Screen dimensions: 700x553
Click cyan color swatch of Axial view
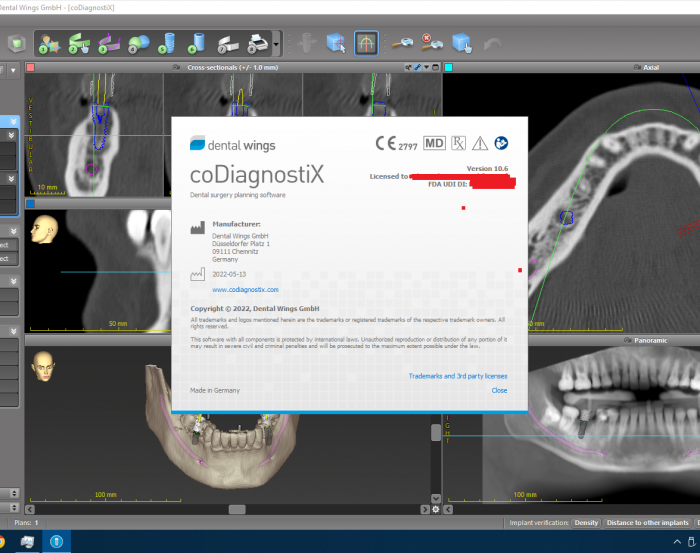[448, 67]
